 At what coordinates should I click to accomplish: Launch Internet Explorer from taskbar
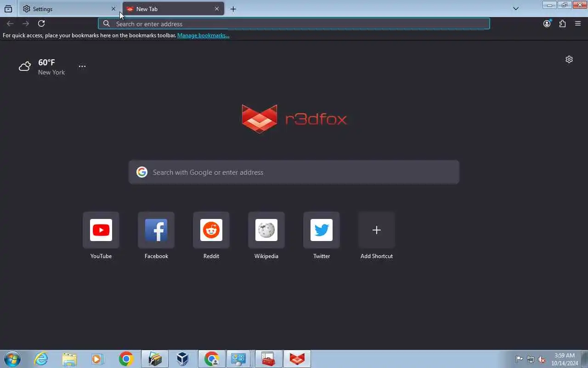click(x=41, y=359)
